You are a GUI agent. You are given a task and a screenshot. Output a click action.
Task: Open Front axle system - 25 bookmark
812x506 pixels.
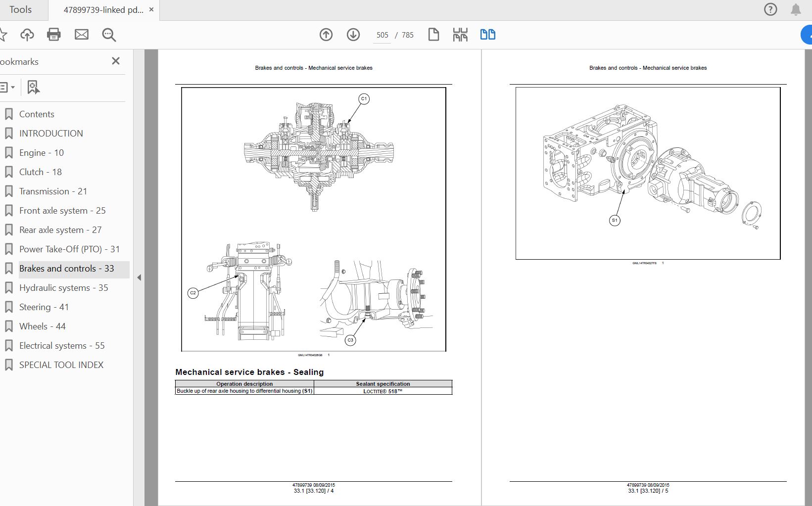62,211
